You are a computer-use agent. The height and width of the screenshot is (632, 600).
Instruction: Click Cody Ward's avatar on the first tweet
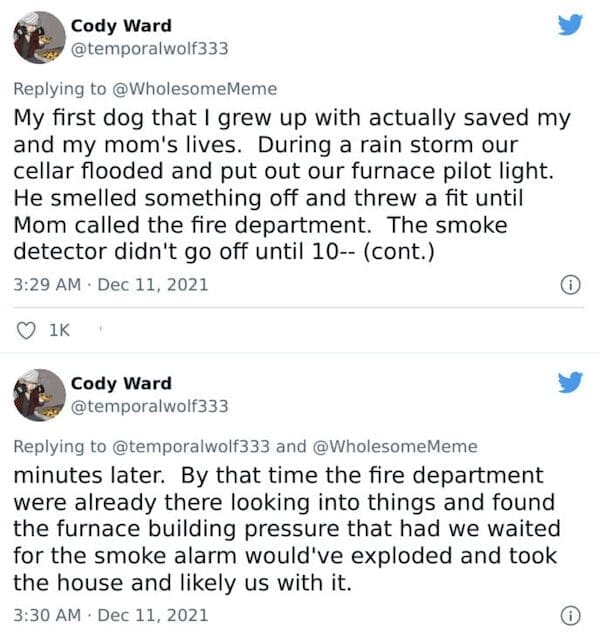[38, 38]
